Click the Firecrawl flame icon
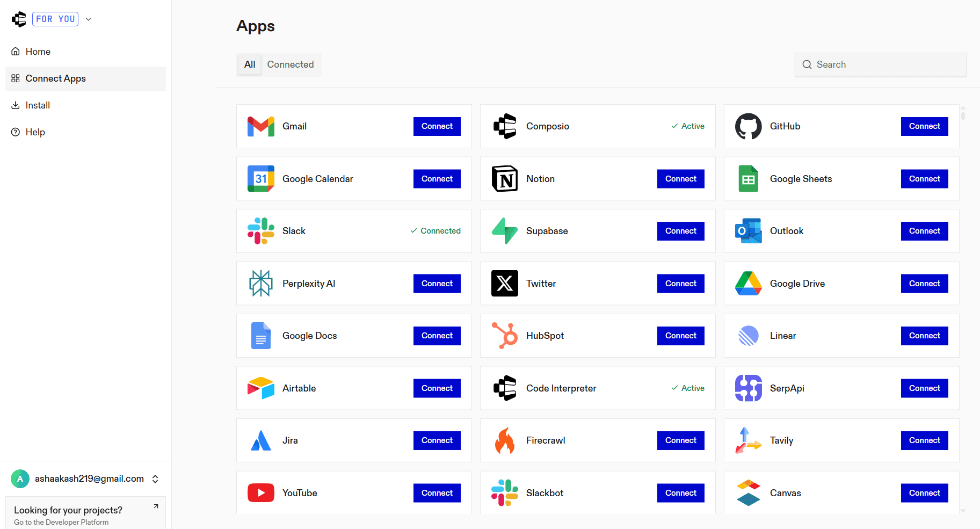The image size is (980, 529). point(505,440)
